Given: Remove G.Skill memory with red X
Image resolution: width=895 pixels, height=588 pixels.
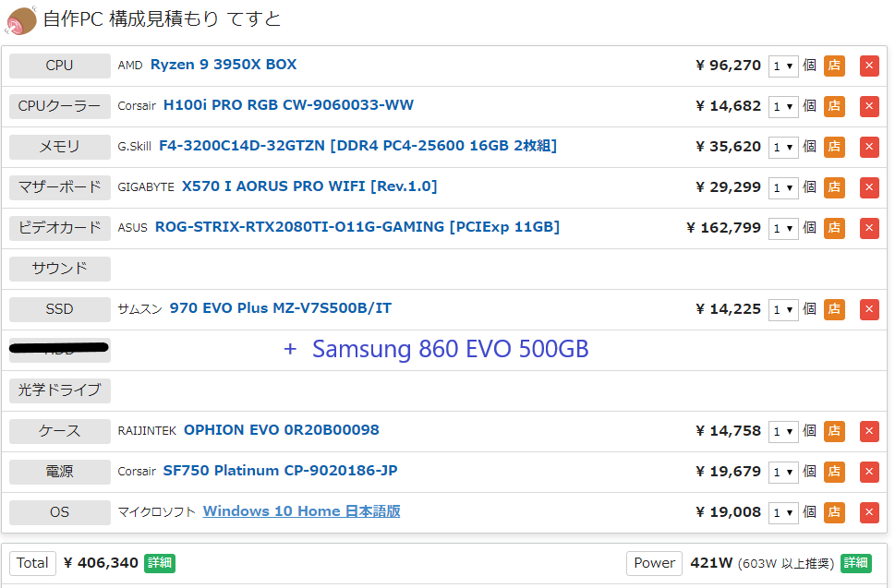Looking at the screenshot, I should click(869, 147).
